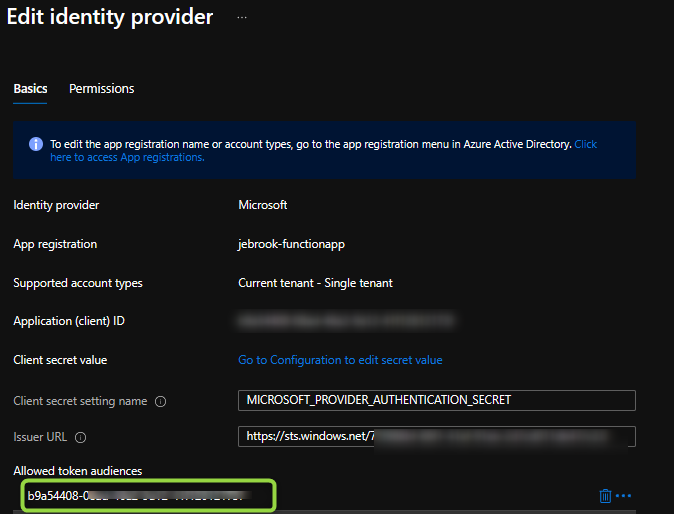Open more options for the token audience row
The image size is (674, 514).
pos(624,496)
